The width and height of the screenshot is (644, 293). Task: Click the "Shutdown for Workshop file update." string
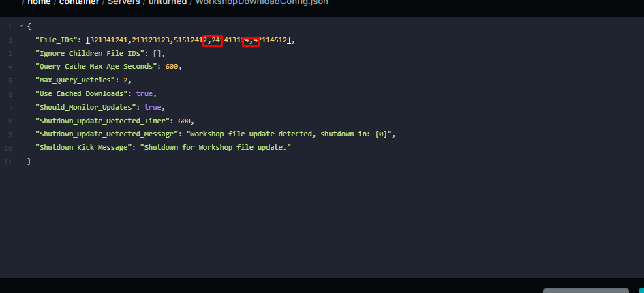point(215,148)
